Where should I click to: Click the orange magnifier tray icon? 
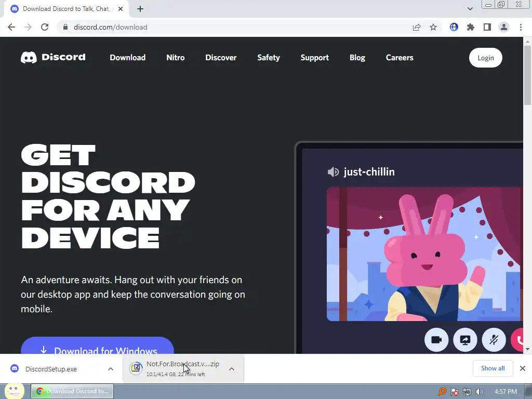point(442,392)
